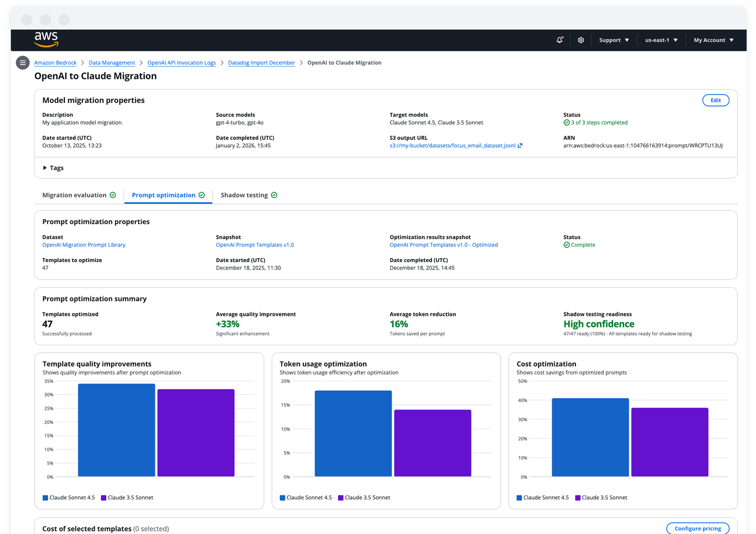
Task: Click the 'Claude Sonnet 4.5, Claude 3.5 Sonnet' target models
Action: (x=436, y=123)
